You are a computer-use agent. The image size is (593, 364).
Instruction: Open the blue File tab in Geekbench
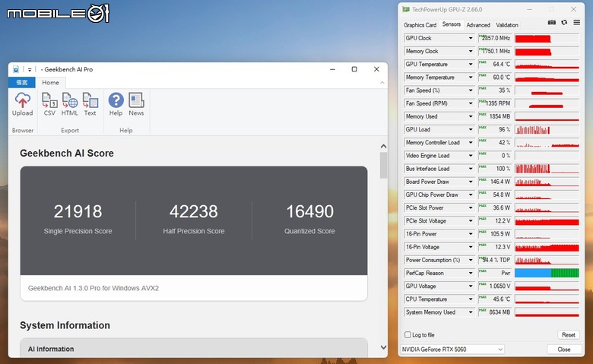[22, 82]
